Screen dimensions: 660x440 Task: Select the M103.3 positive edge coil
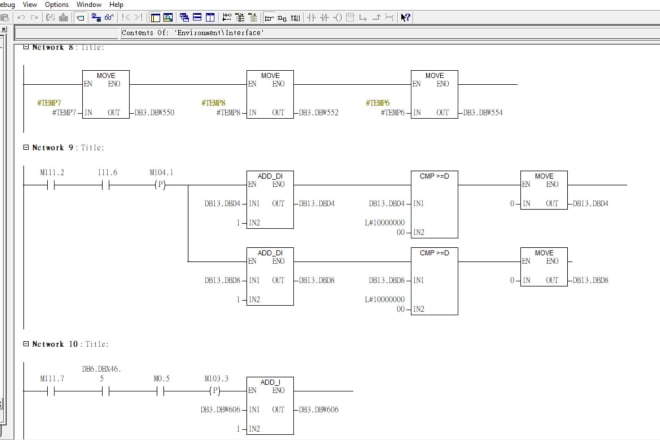click(x=215, y=391)
